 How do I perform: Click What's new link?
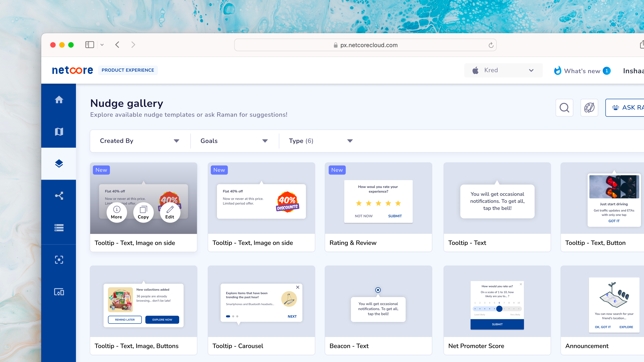click(582, 71)
